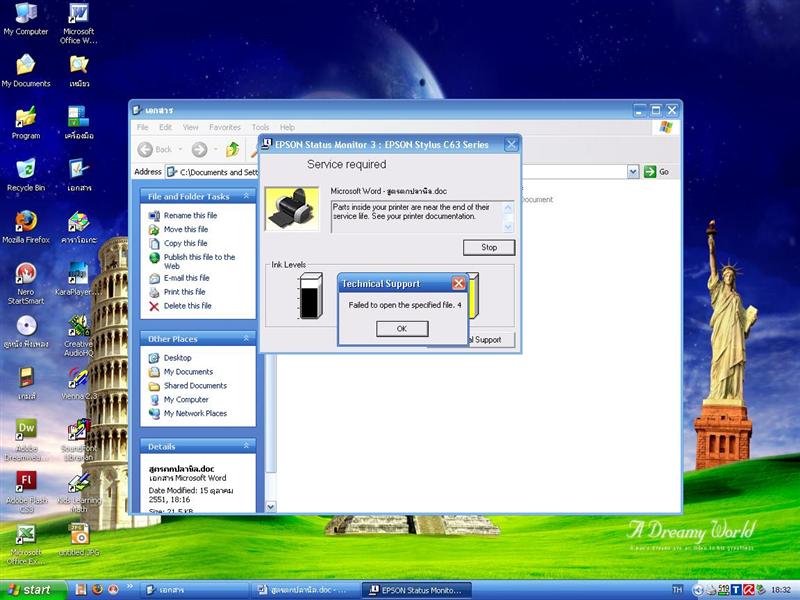Collapse the Other Places panel
The image size is (800, 600).
246,338
